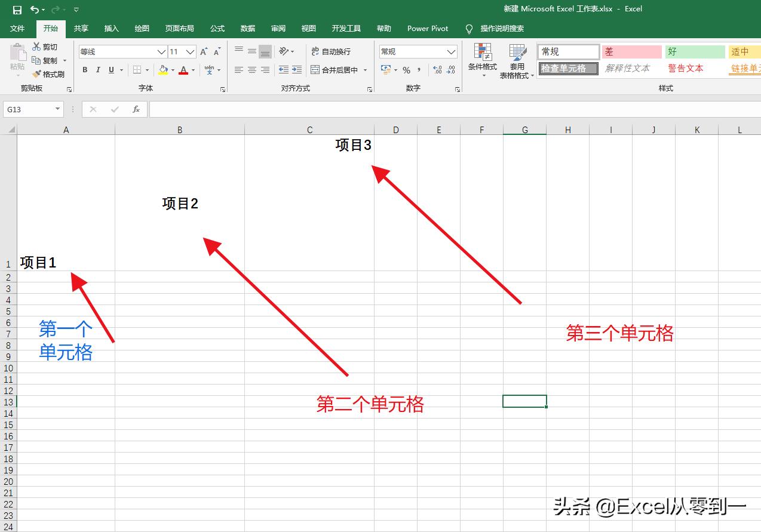
Task: Open the fill color dropdown arrow
Action: tap(172, 70)
